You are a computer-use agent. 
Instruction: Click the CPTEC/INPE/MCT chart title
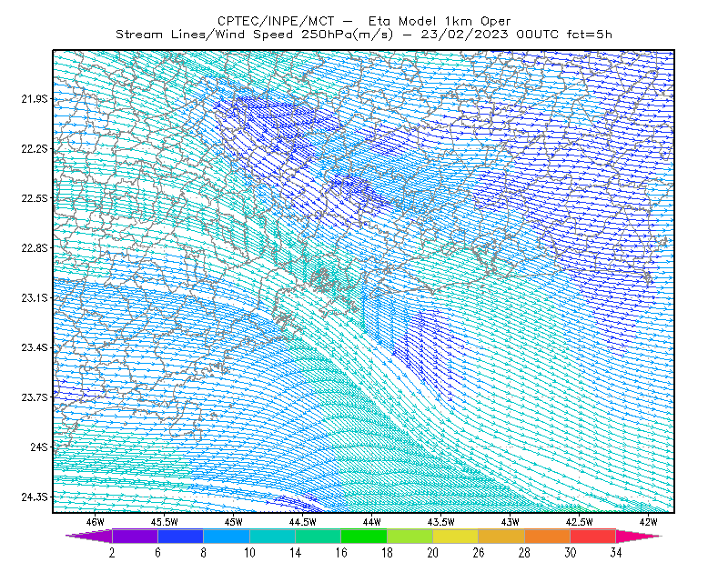[276, 21]
